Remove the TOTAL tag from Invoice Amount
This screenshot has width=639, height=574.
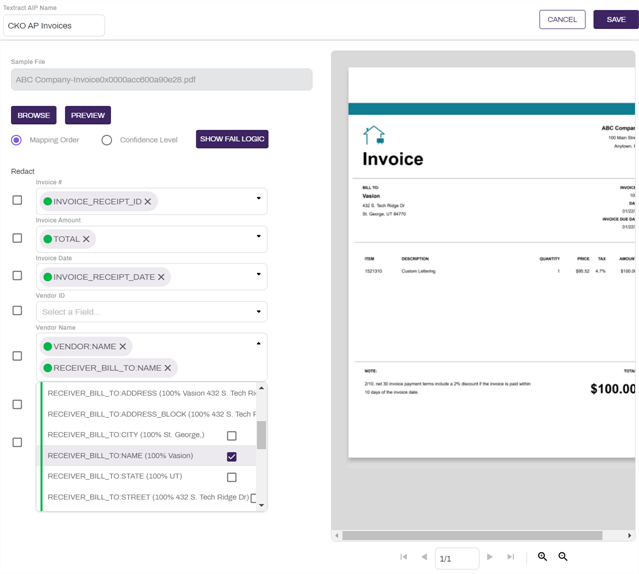point(86,239)
